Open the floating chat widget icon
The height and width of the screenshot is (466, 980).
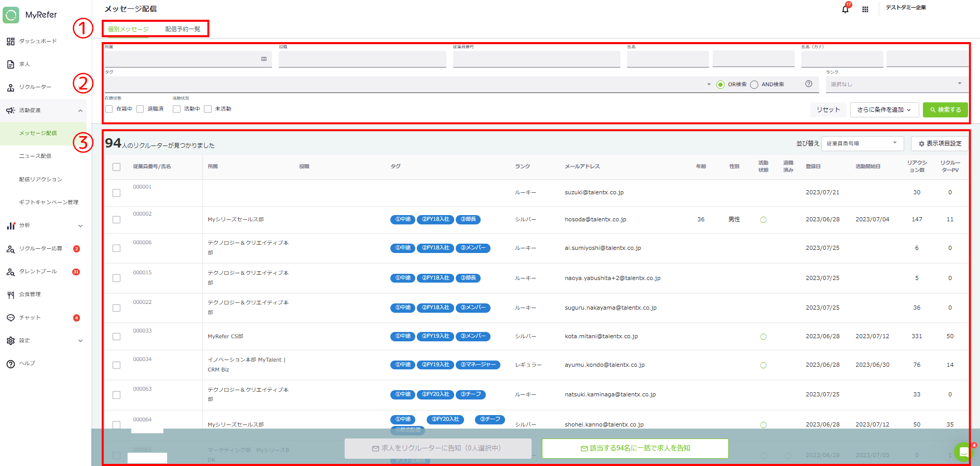[963, 451]
